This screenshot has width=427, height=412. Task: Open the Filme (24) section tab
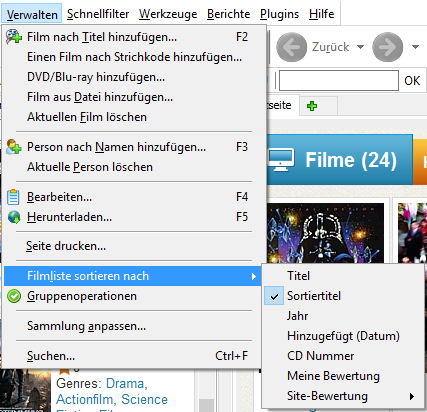pos(339,160)
